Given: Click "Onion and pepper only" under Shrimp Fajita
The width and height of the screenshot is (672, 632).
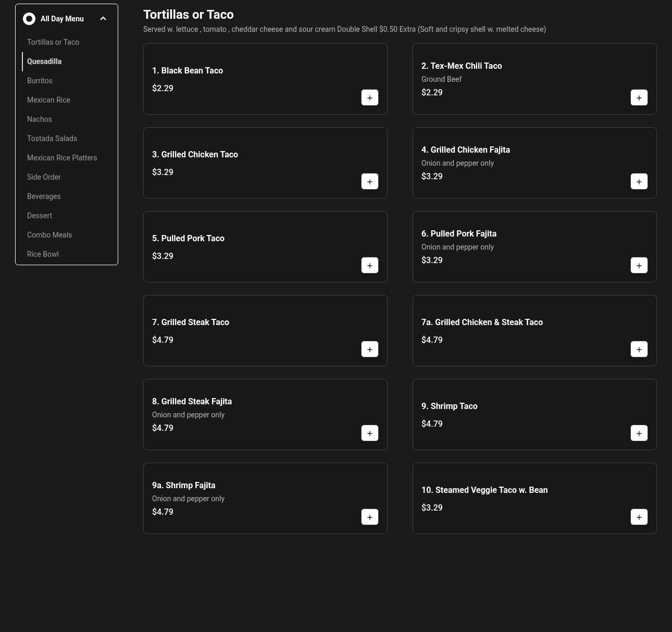Looking at the screenshot, I should (x=188, y=499).
